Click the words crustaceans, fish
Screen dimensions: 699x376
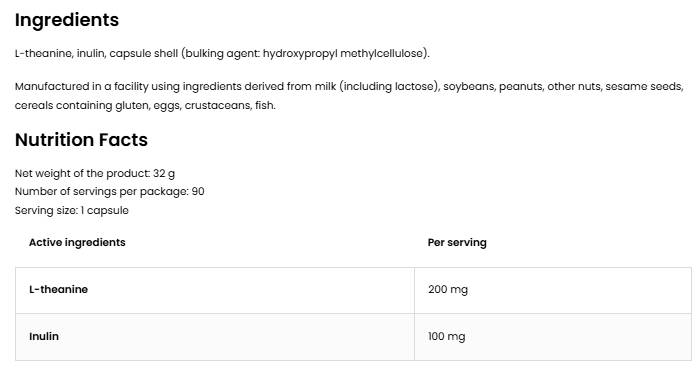pyautogui.click(x=230, y=106)
